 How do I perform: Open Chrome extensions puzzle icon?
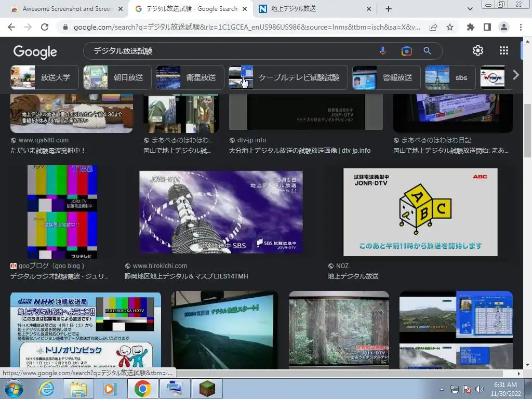coord(471,27)
